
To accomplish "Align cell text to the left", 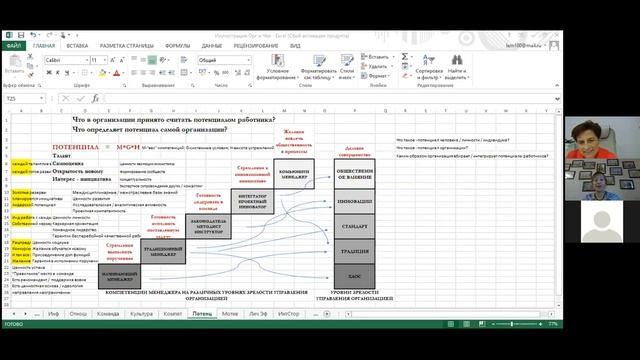I will pyautogui.click(x=134, y=73).
